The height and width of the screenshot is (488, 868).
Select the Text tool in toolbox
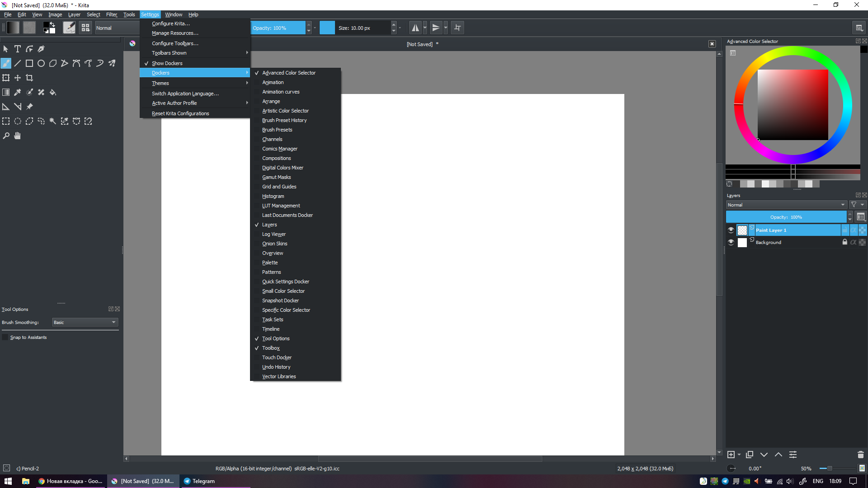(x=18, y=49)
